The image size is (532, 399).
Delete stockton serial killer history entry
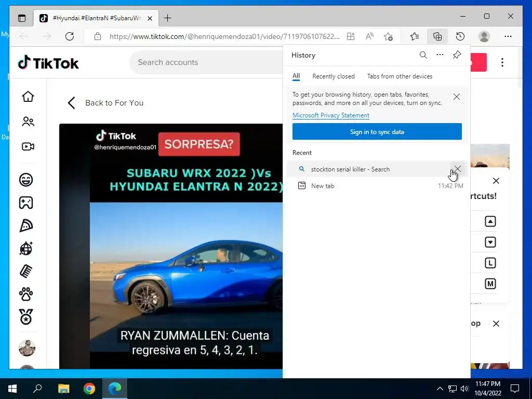click(x=458, y=169)
